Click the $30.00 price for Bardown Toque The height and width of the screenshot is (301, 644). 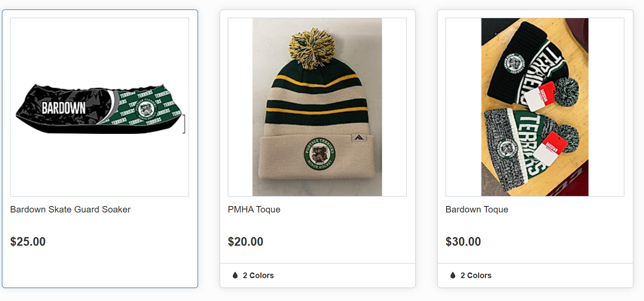[x=463, y=241]
